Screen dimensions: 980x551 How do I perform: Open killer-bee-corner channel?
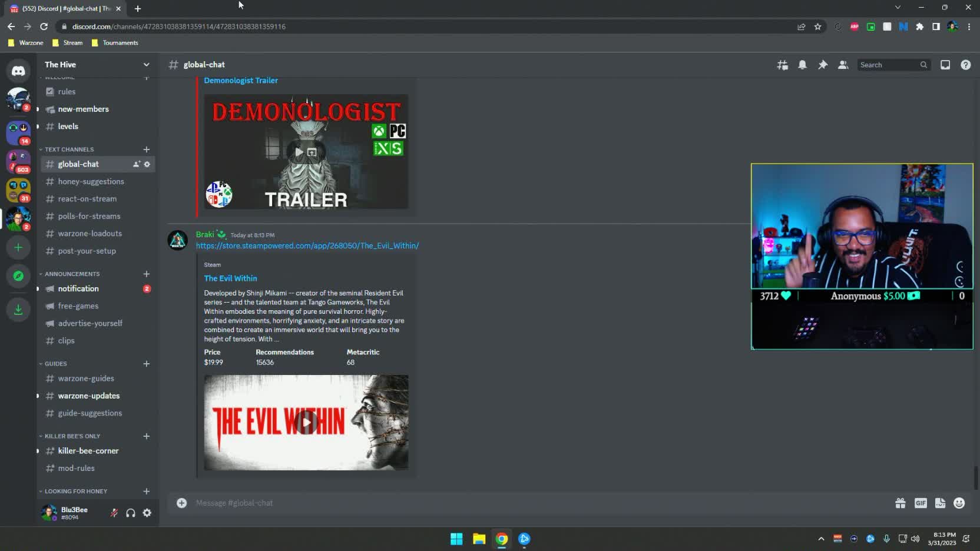coord(97,451)
